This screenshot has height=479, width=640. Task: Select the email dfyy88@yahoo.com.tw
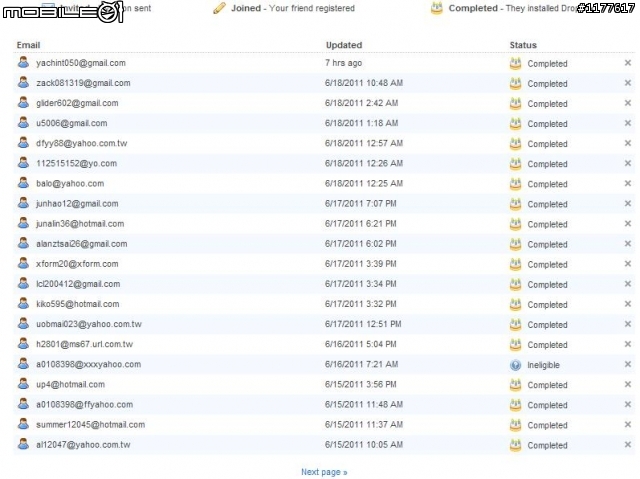pos(82,143)
